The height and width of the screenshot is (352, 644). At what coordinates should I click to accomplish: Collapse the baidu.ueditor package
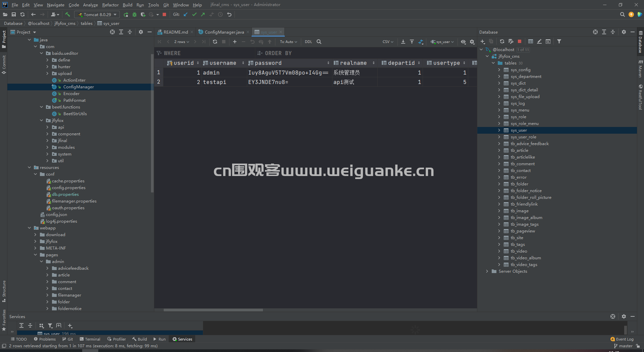pyautogui.click(x=41, y=53)
